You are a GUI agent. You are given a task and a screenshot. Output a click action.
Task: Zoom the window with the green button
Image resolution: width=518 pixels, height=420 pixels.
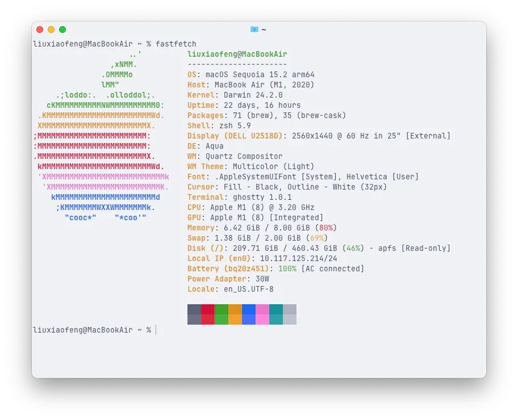(62, 30)
